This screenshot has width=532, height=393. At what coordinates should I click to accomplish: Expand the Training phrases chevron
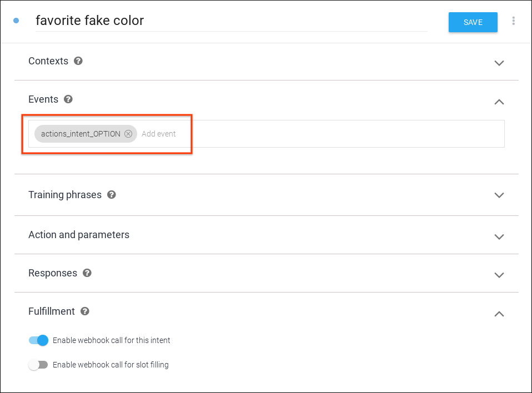pyautogui.click(x=499, y=195)
